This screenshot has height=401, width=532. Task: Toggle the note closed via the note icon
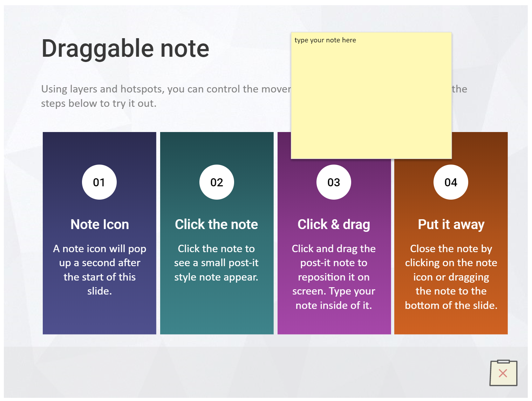503,373
